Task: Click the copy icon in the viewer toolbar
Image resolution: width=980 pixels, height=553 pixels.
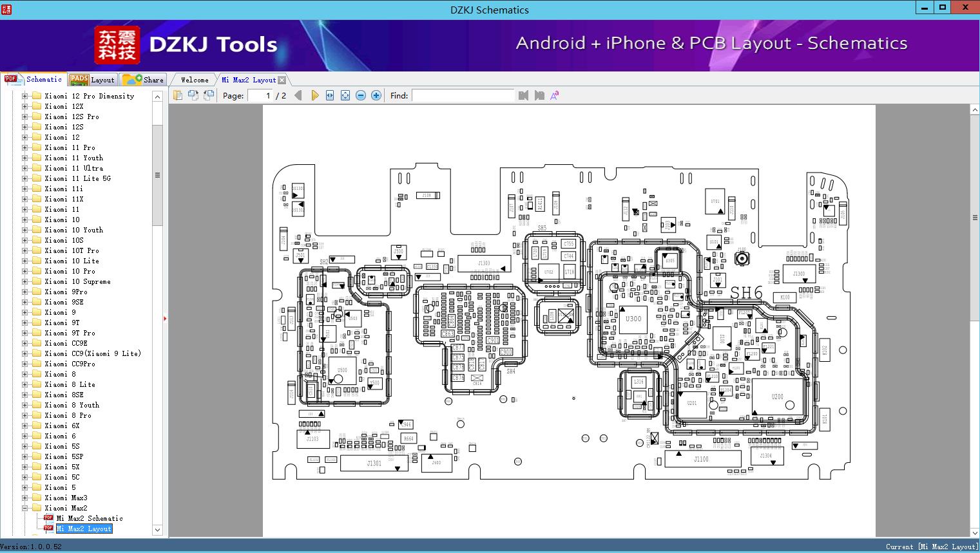Action: tap(178, 95)
